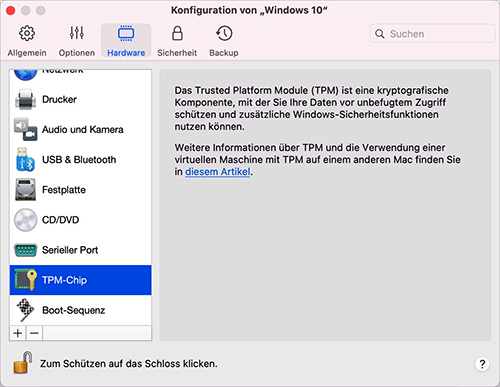Click the Boot-Sequenz checkered flag icon
Viewport: 500px width, 387px height.
pyautogui.click(x=26, y=310)
